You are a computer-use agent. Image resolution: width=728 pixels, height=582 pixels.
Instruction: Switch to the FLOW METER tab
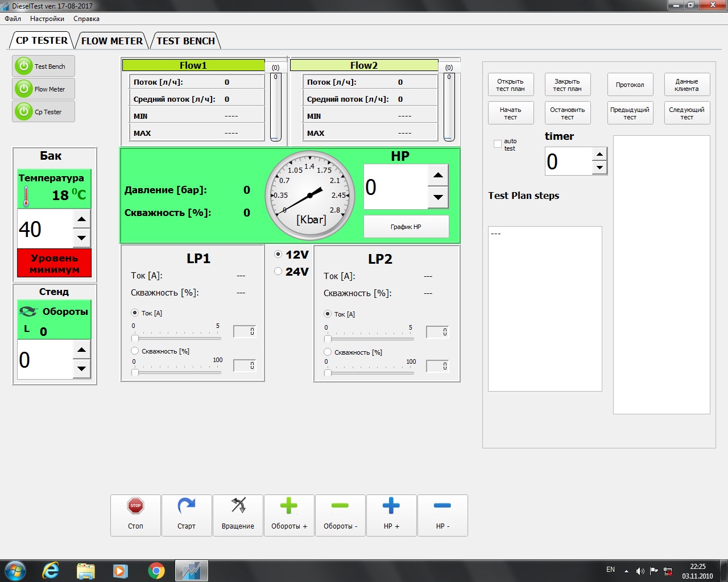pos(112,41)
